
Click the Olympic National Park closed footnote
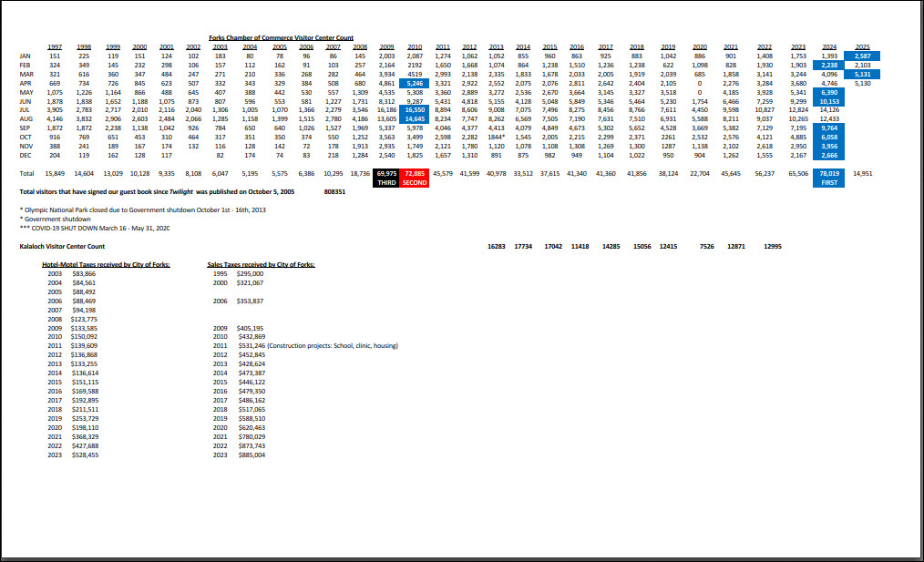[142, 209]
